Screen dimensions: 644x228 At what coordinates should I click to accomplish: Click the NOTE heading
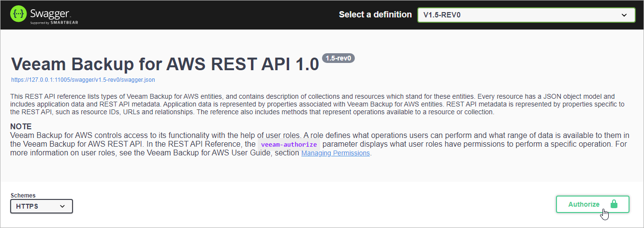pos(21,127)
